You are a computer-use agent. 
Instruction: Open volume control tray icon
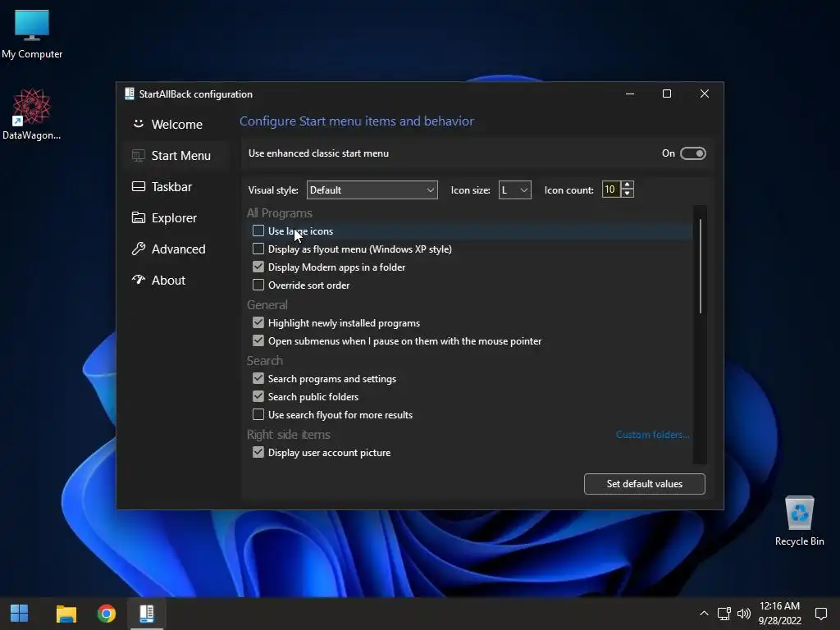pyautogui.click(x=743, y=614)
